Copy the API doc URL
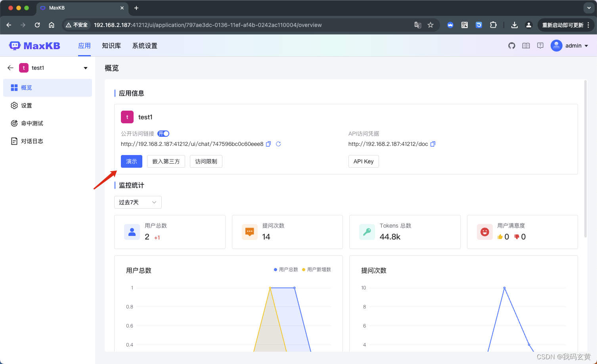597x364 pixels. click(x=433, y=144)
